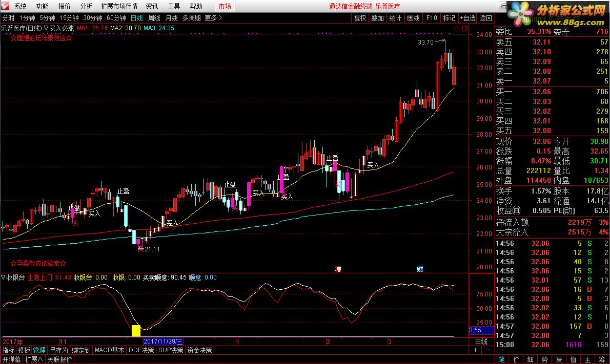This screenshot has width=610, height=364.
Task: Switch to the 细 detail tab
Action: (x=530, y=359)
